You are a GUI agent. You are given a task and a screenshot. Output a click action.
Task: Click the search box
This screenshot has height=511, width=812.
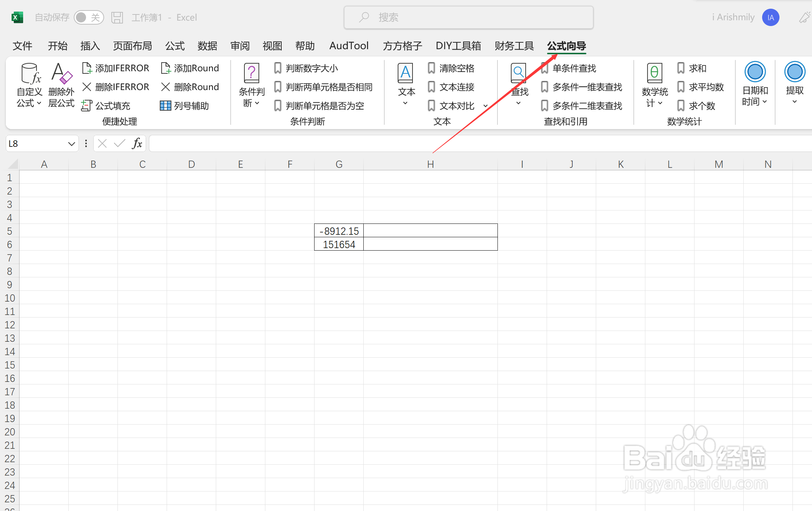coord(469,17)
